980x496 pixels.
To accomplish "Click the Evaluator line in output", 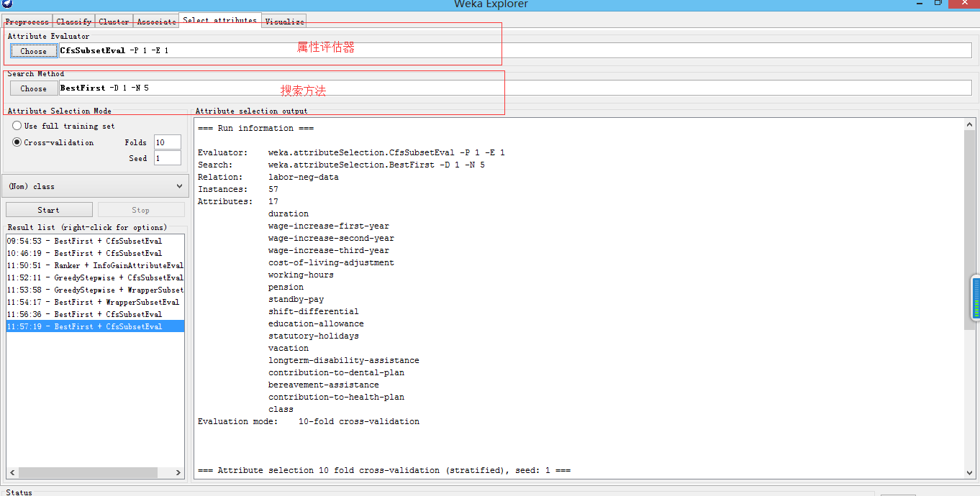I will coord(351,152).
